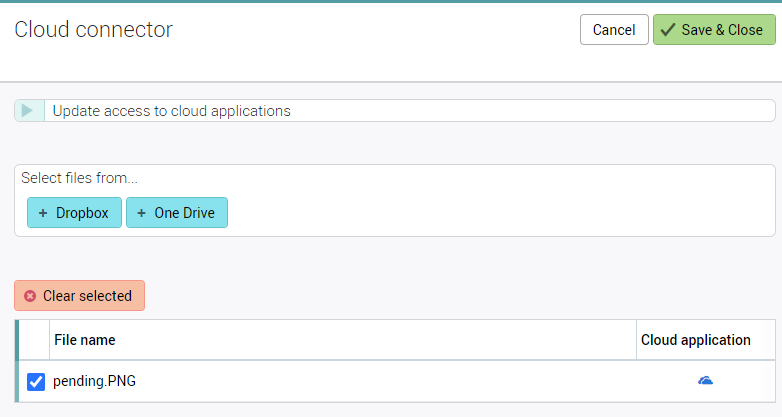Click the empty header cell above the checkbox
The height and width of the screenshot is (417, 782).
click(35, 340)
